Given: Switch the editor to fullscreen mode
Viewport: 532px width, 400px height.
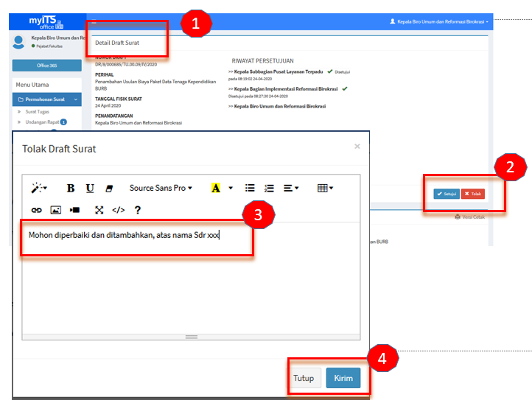Looking at the screenshot, I should coord(99,210).
